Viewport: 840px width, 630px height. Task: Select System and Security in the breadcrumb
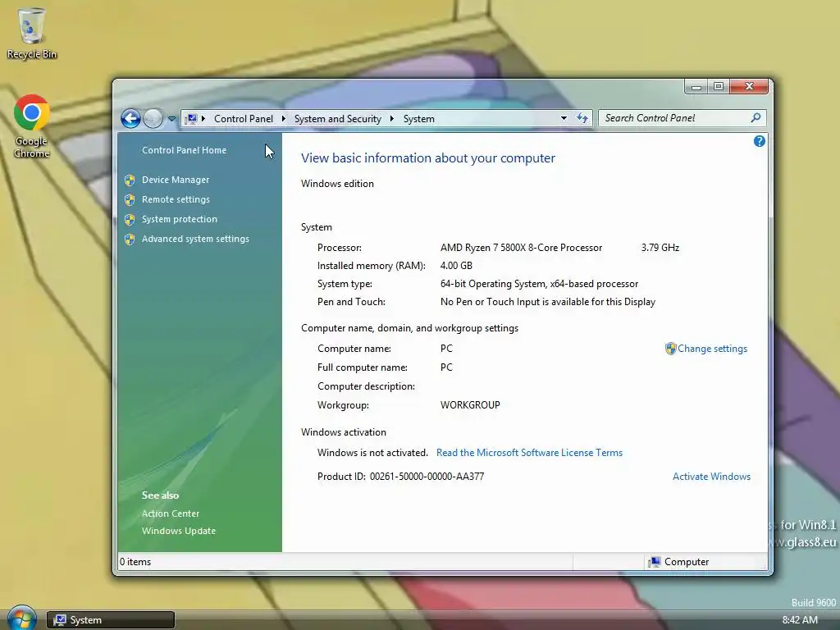click(337, 118)
